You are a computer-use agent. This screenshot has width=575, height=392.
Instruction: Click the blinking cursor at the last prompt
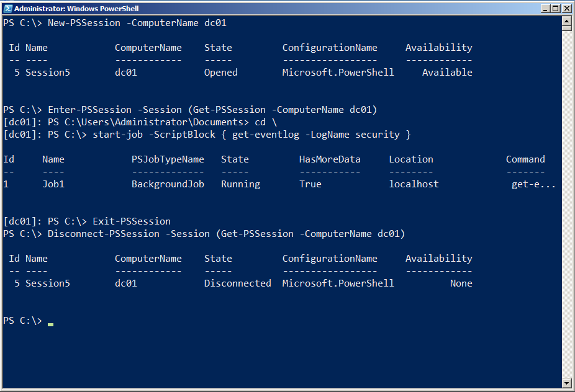[50, 323]
